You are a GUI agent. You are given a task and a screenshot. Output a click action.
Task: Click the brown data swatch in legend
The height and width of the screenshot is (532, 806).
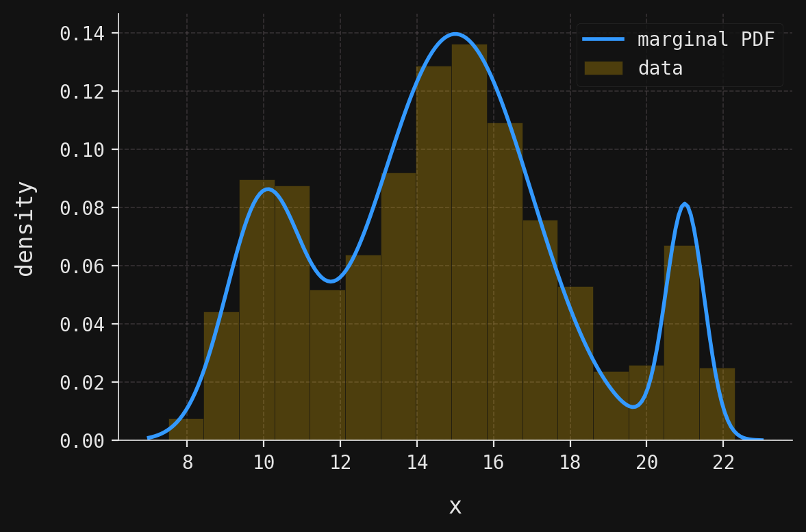603,68
